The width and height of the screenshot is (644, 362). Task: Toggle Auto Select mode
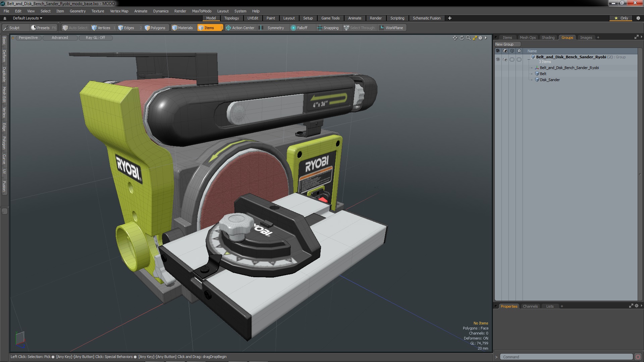75,28
